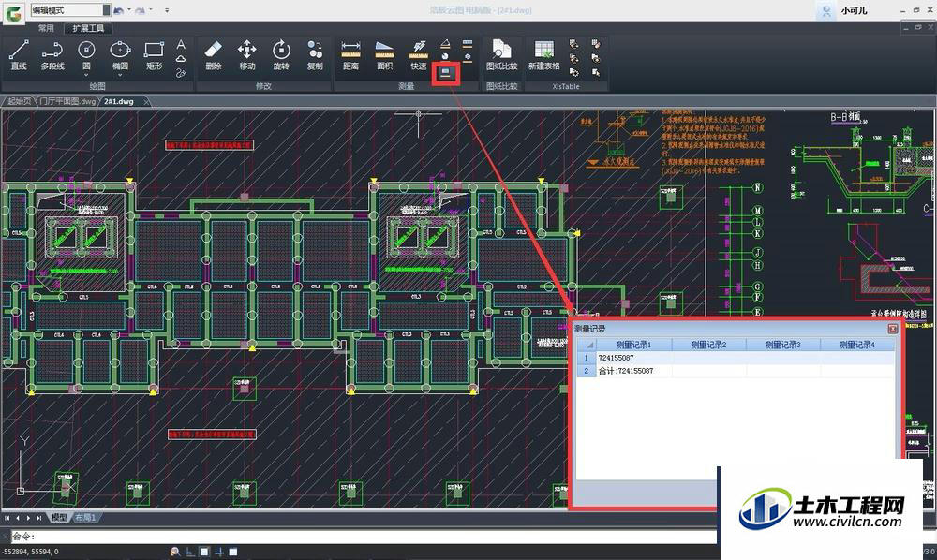Select the 直线 line tool
Viewport: 937px width, 560px height.
pyautogui.click(x=19, y=55)
